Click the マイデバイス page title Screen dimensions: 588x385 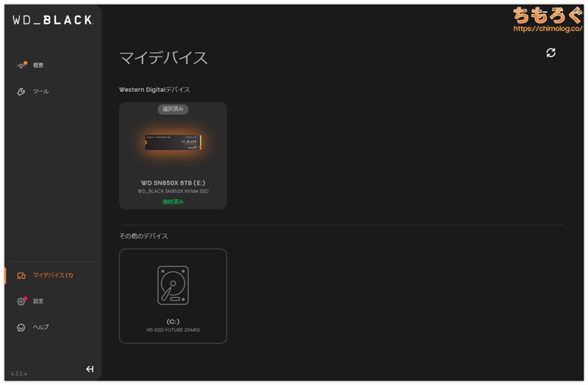163,58
